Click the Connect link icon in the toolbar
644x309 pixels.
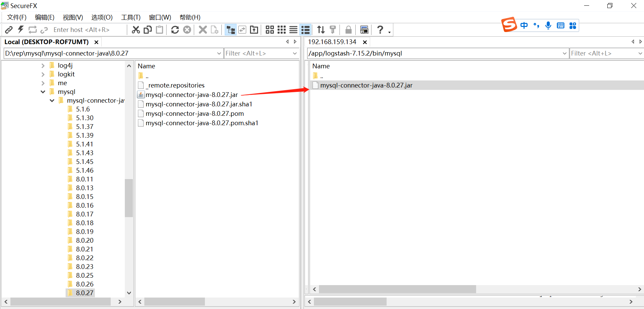pyautogui.click(x=9, y=30)
